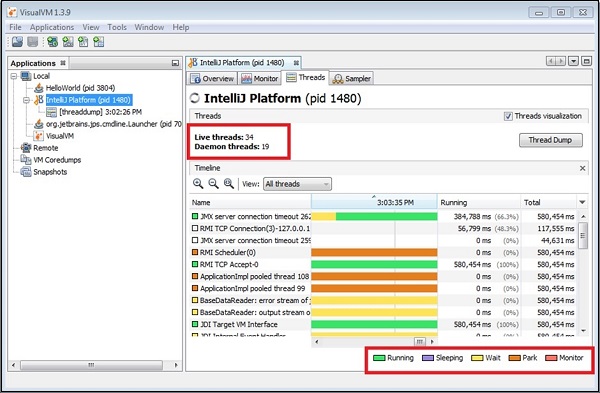Image resolution: width=600 pixels, height=393 pixels.
Task: Switch to the Sampler tab
Action: pos(351,78)
